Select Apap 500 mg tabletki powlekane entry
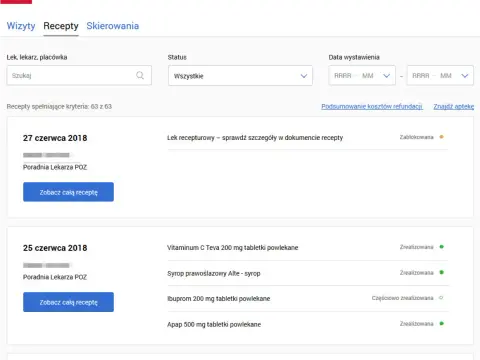This screenshot has width=480, height=360. [x=214, y=324]
